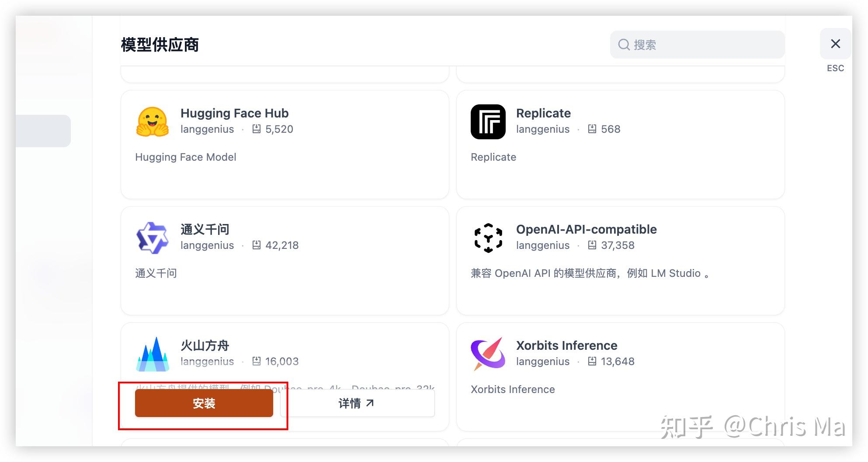Open the Replicate card title
The image size is (868, 462).
[x=543, y=113]
